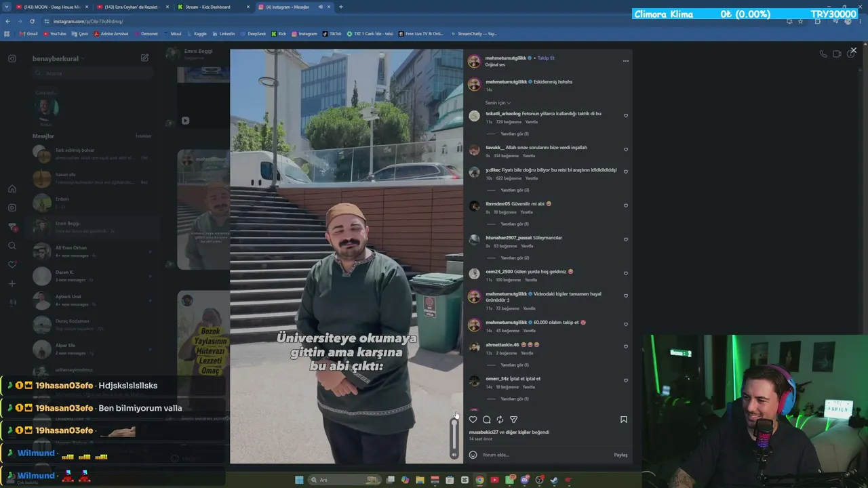Mute the Instagram tab via its speaker icon
Screen dimensions: 868x488
click(x=321, y=7)
